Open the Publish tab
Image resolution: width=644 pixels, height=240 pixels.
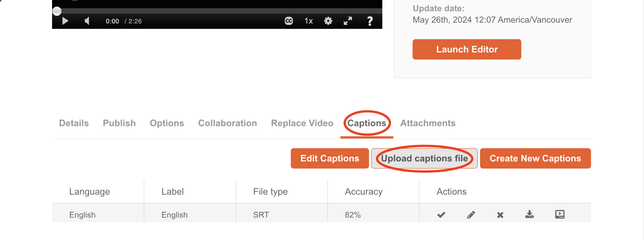click(x=119, y=123)
